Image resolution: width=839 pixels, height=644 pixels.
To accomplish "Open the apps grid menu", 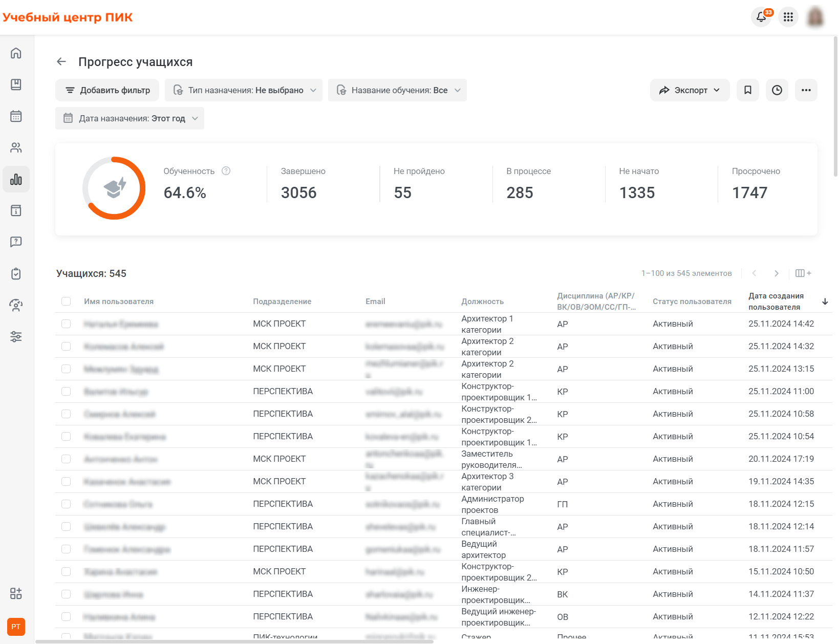I will coord(788,17).
